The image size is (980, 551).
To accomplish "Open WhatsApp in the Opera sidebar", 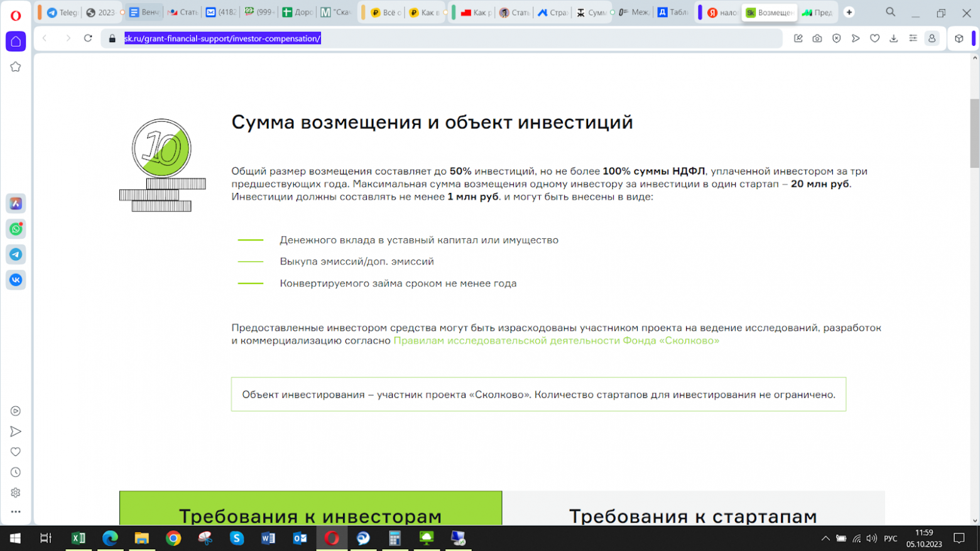I will [x=16, y=229].
